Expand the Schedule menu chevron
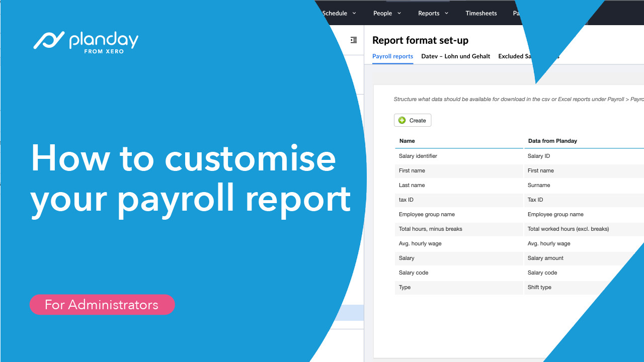Image resolution: width=644 pixels, height=362 pixels. point(354,14)
